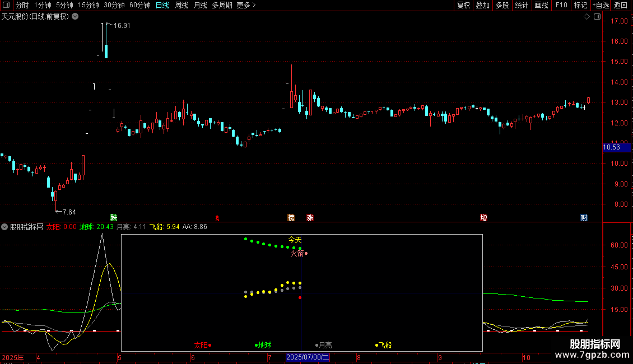
Task: Click the 榜 event marker icon
Action: pos(291,217)
